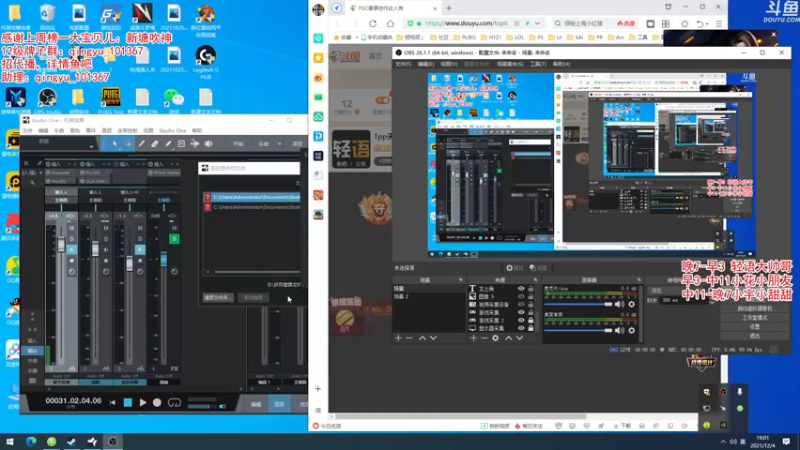Toggle visibility of 显示器采集 source in OBS

click(521, 328)
